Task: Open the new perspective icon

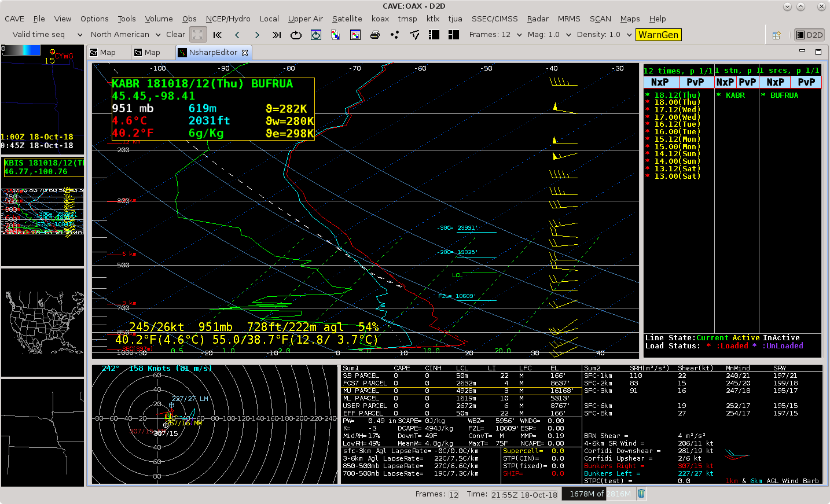Action: point(777,35)
